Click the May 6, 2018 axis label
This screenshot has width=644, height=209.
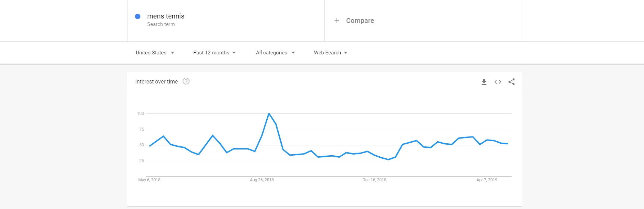click(149, 180)
